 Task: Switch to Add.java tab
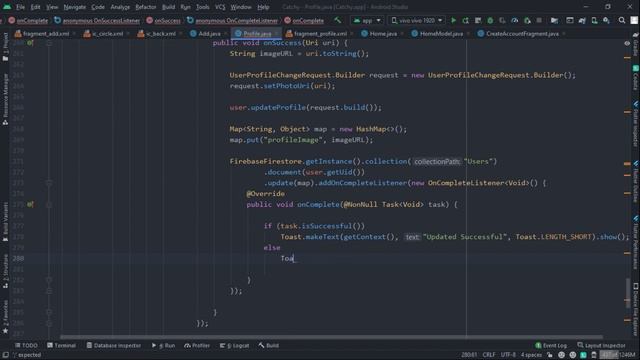pyautogui.click(x=209, y=33)
